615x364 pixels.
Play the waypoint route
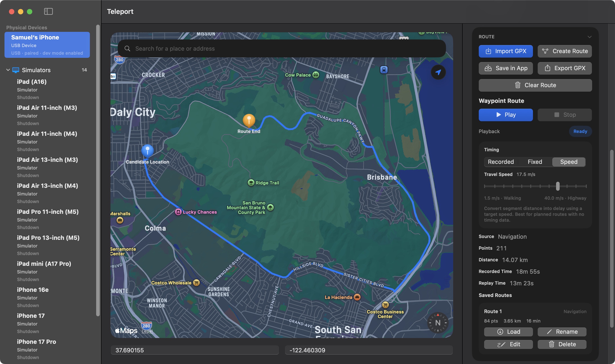506,115
